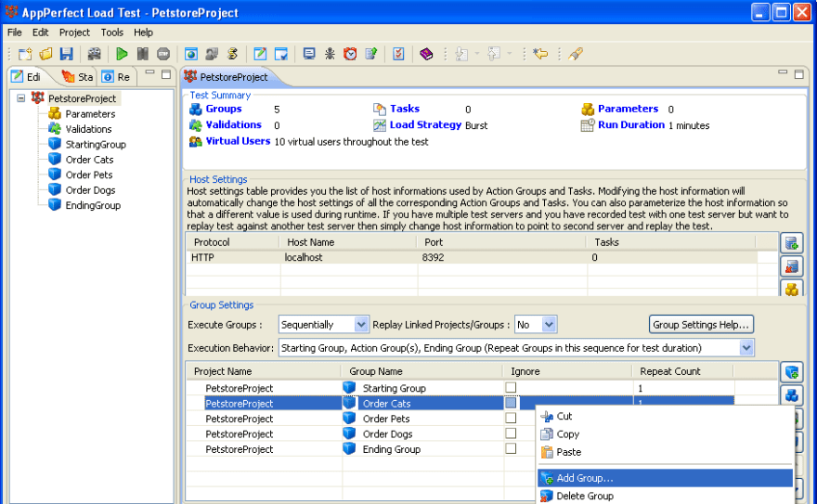
Task: Open the Load Strategy link
Action: (425, 125)
